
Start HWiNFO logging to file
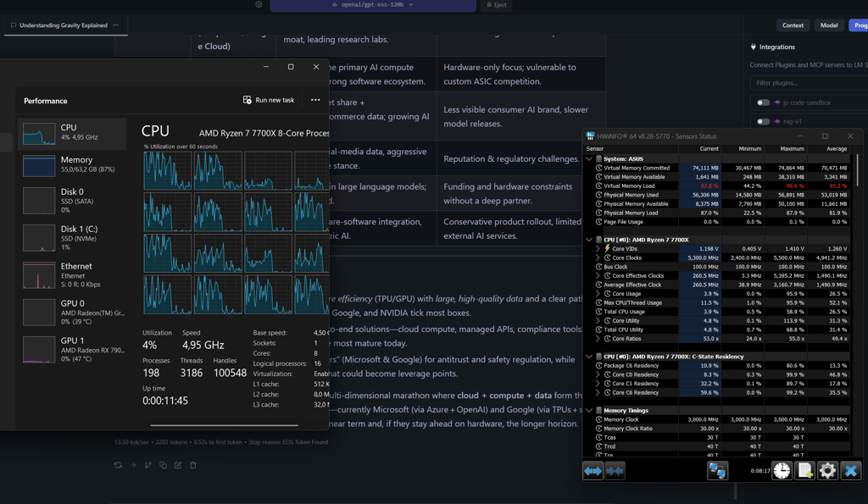804,471
